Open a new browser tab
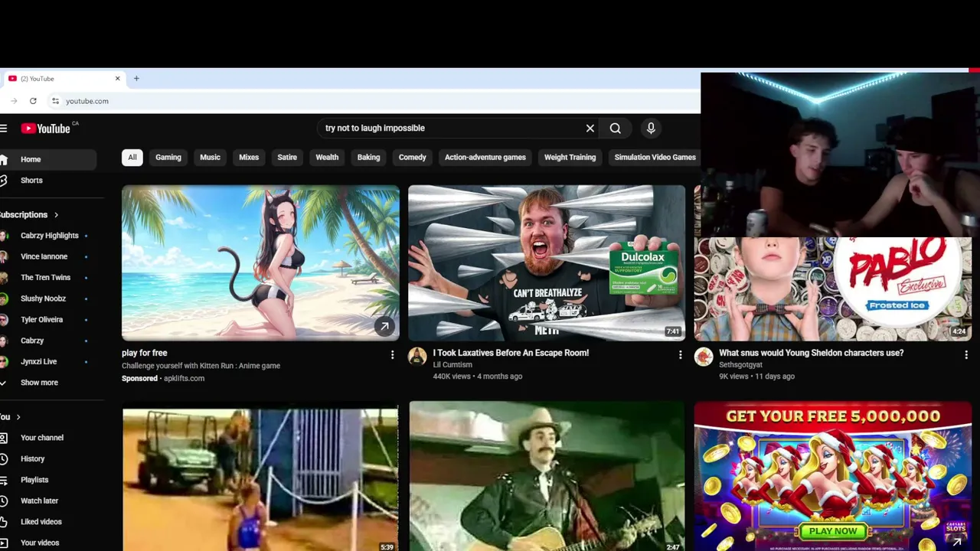This screenshot has width=980, height=551. [x=136, y=79]
